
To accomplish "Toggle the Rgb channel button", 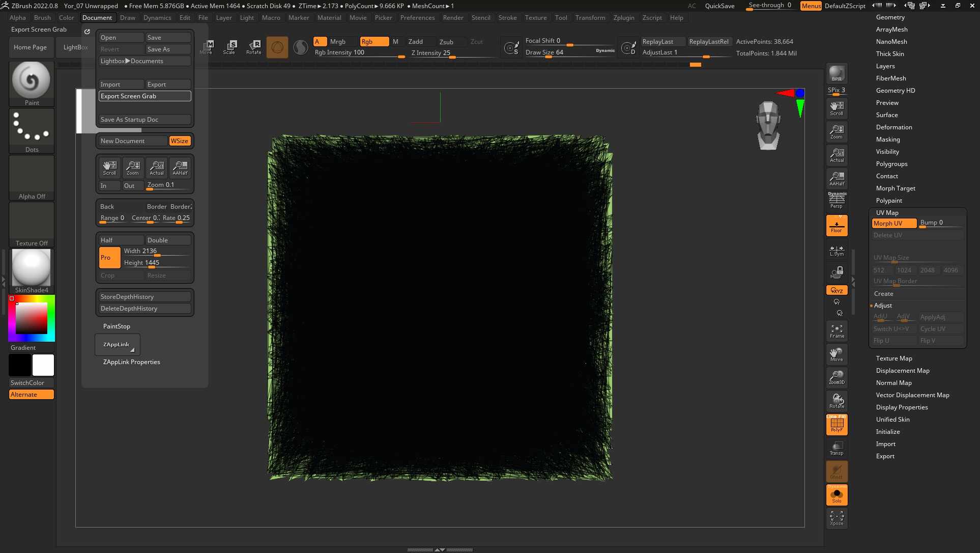I will 374,41.
